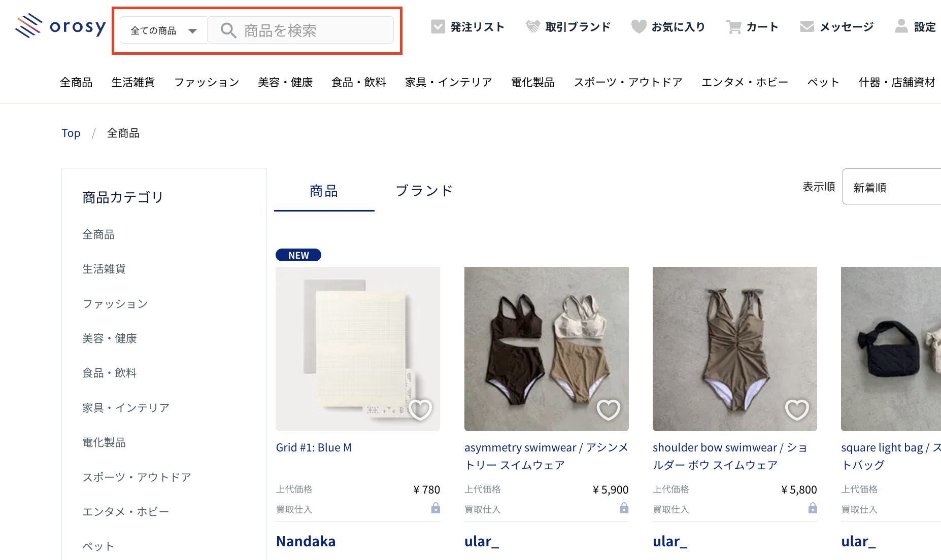
Task: Select ファッション in top category menu
Action: point(206,82)
